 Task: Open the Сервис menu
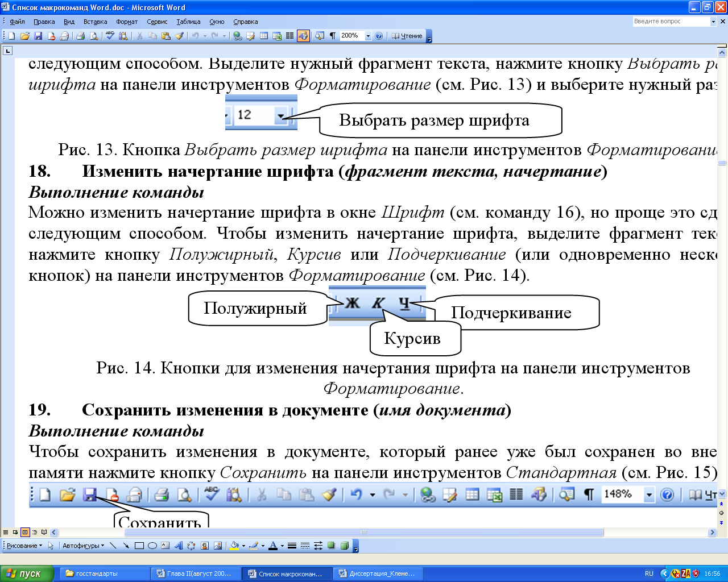coord(157,22)
